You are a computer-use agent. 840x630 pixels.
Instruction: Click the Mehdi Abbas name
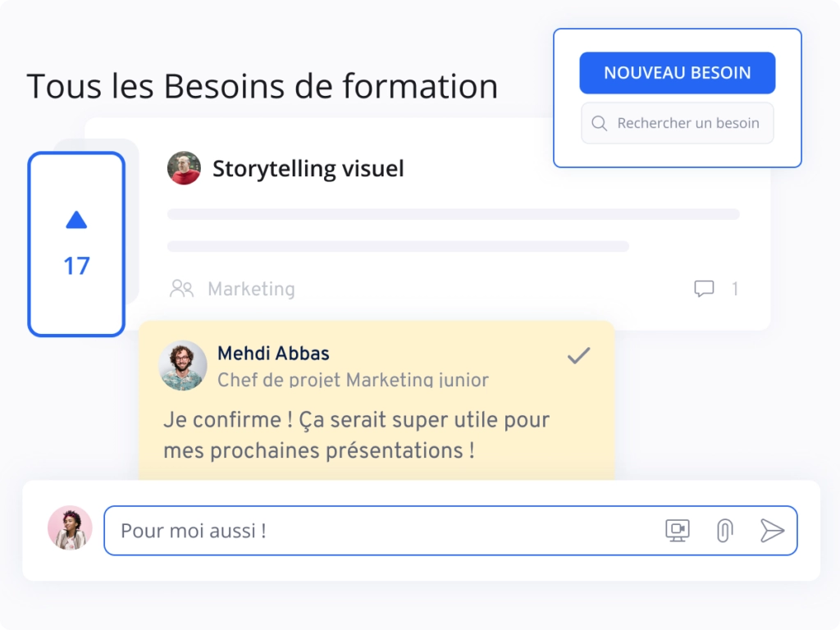click(273, 354)
